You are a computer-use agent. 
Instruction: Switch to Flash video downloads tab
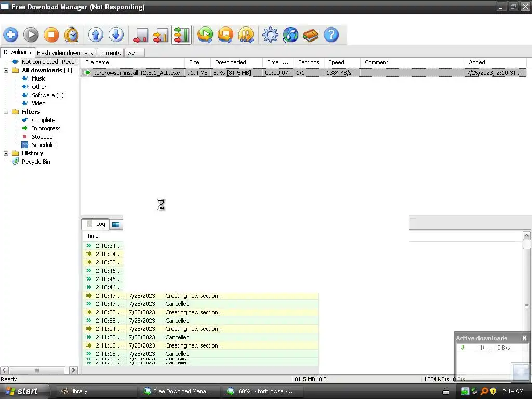click(x=65, y=53)
